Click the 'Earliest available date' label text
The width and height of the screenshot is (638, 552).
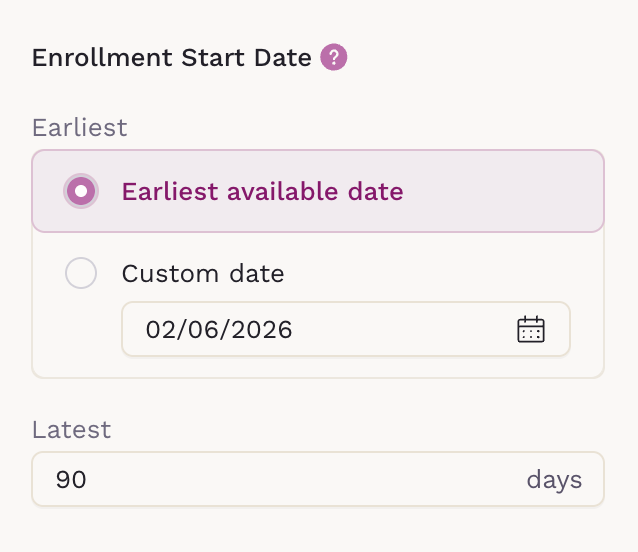pos(262,191)
